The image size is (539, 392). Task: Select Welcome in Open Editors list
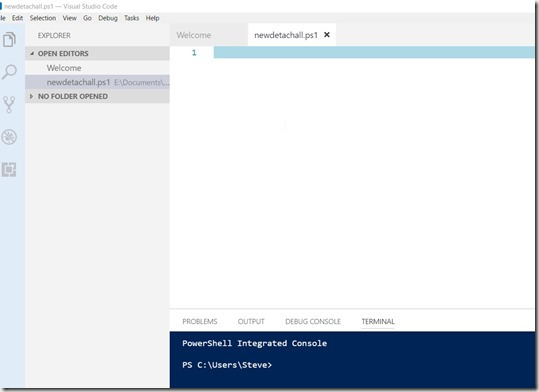point(97,68)
